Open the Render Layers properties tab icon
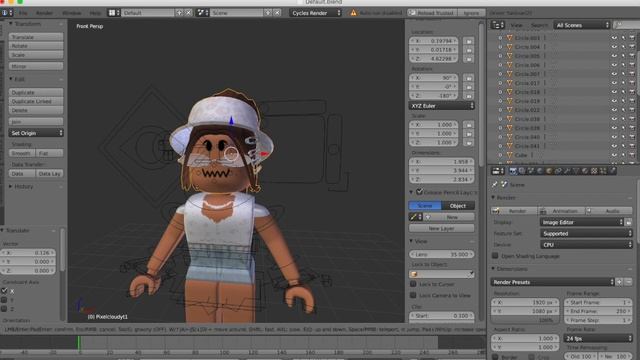 [522, 171]
